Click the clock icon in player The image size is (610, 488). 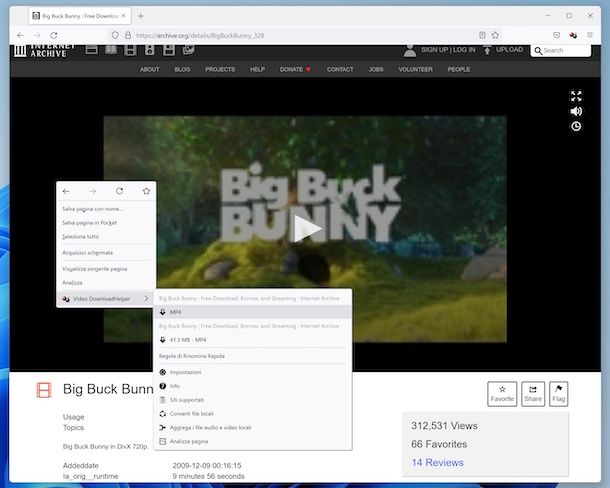click(x=576, y=126)
